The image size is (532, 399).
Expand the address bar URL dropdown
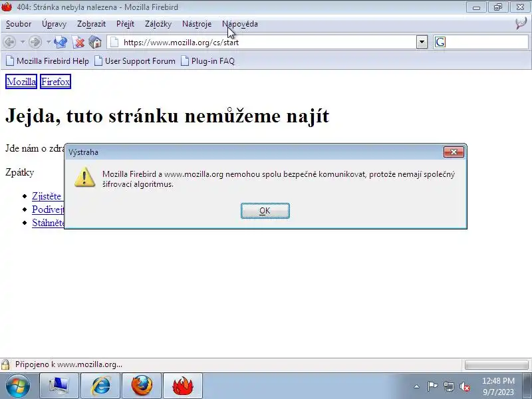pos(422,43)
